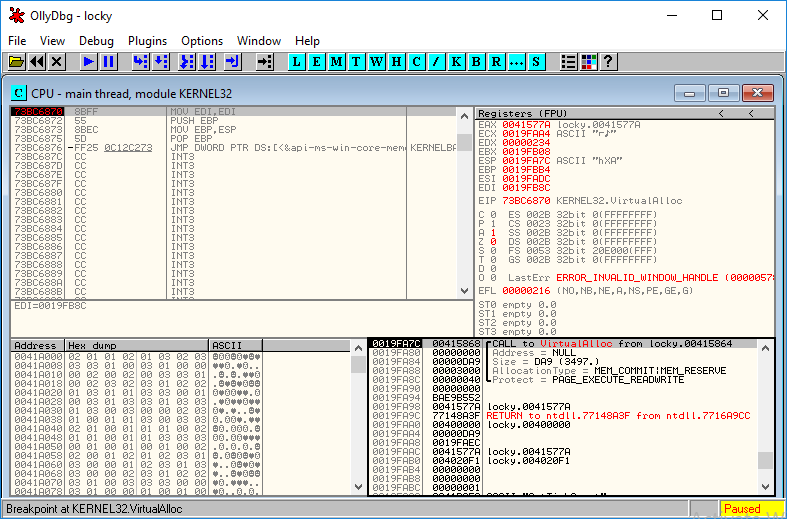The height and width of the screenshot is (519, 787).
Task: Open Run trace dots button
Action: 516,62
